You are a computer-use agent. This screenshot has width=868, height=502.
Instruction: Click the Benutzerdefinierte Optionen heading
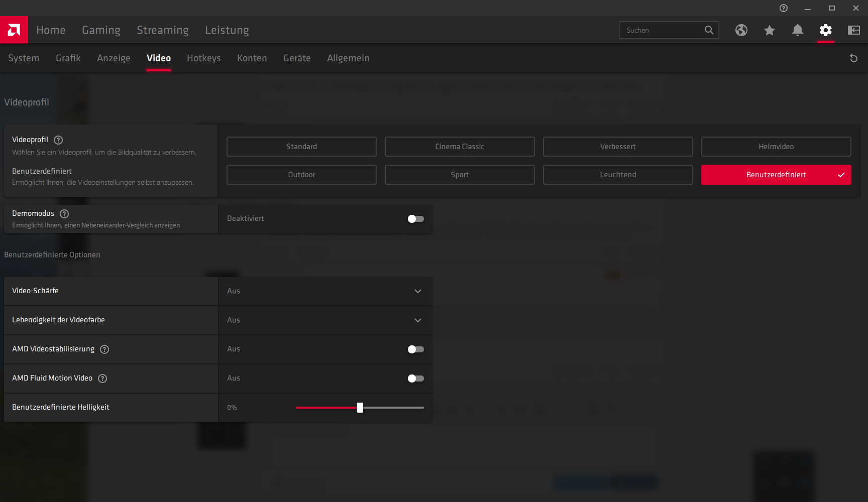tap(52, 255)
